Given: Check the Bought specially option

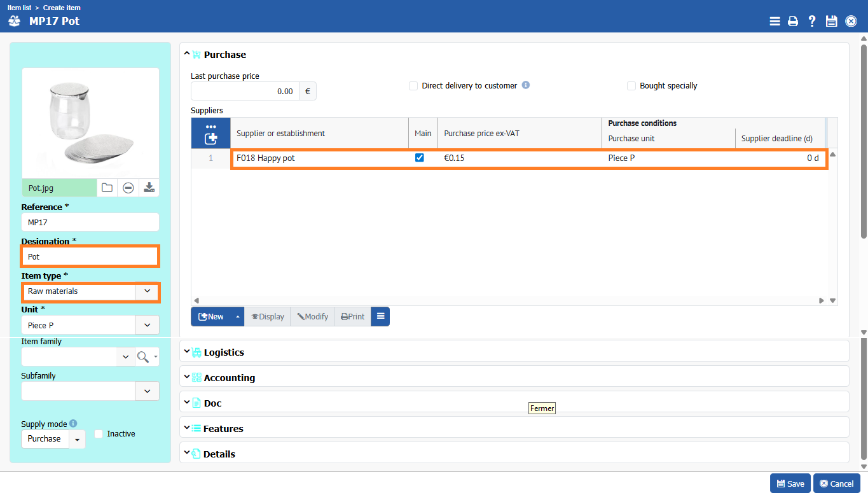Looking at the screenshot, I should point(631,86).
